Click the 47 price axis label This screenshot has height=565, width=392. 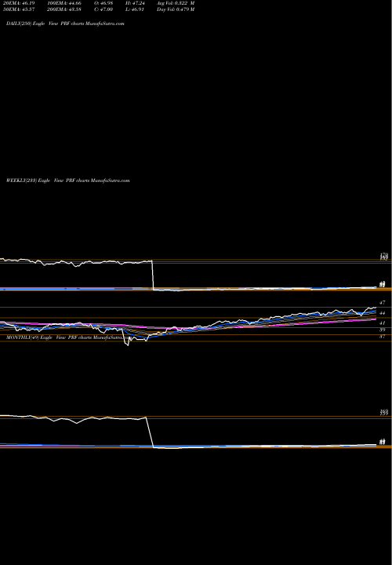tap(383, 303)
